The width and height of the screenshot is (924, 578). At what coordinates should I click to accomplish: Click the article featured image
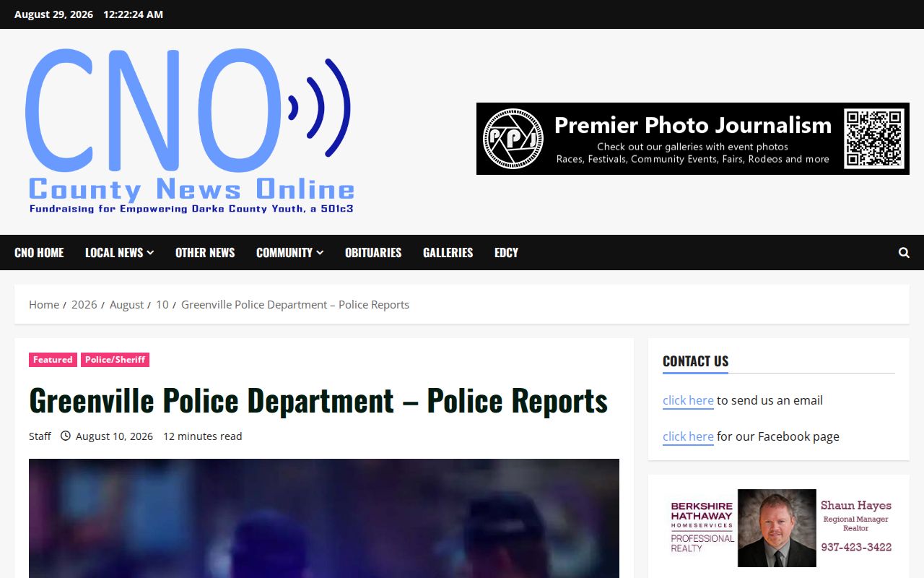pyautogui.click(x=324, y=518)
